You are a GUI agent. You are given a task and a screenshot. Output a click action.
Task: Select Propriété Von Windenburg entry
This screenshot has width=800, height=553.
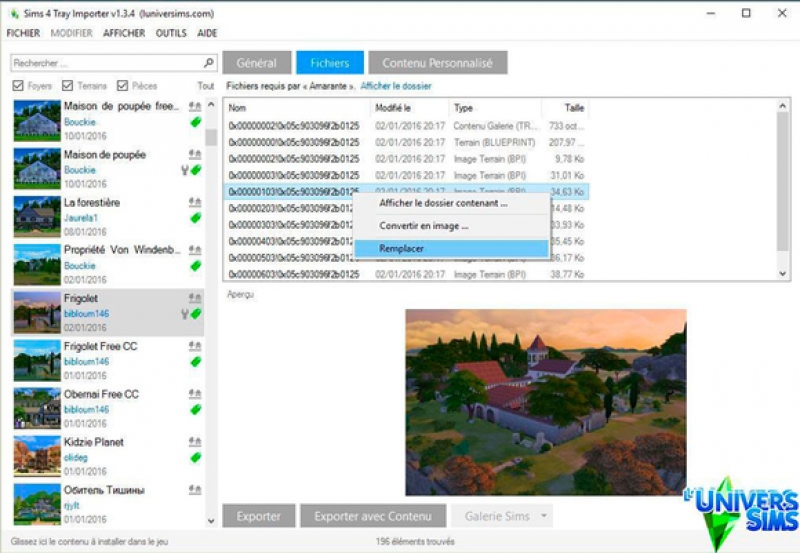click(x=108, y=265)
